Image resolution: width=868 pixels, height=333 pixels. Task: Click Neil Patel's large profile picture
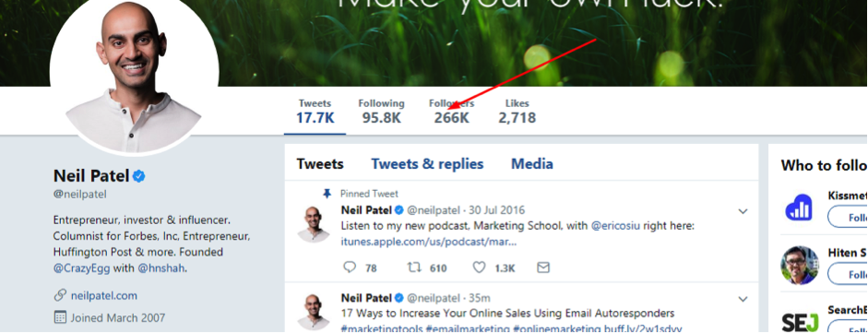[x=135, y=77]
